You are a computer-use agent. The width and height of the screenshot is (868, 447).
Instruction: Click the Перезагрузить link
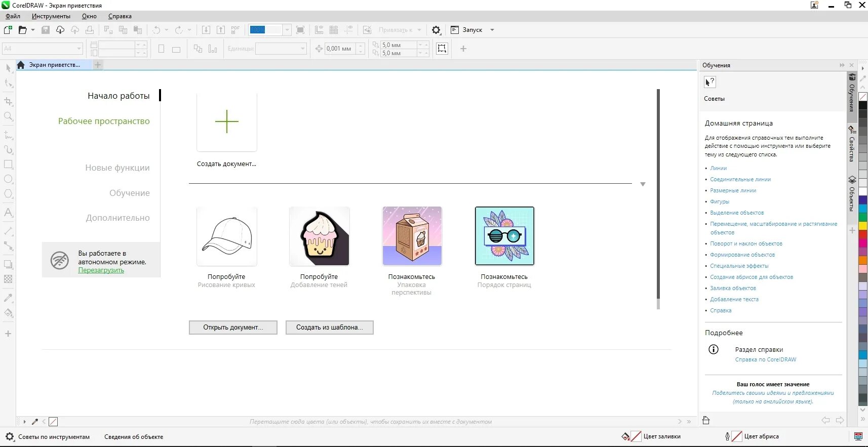coord(101,270)
